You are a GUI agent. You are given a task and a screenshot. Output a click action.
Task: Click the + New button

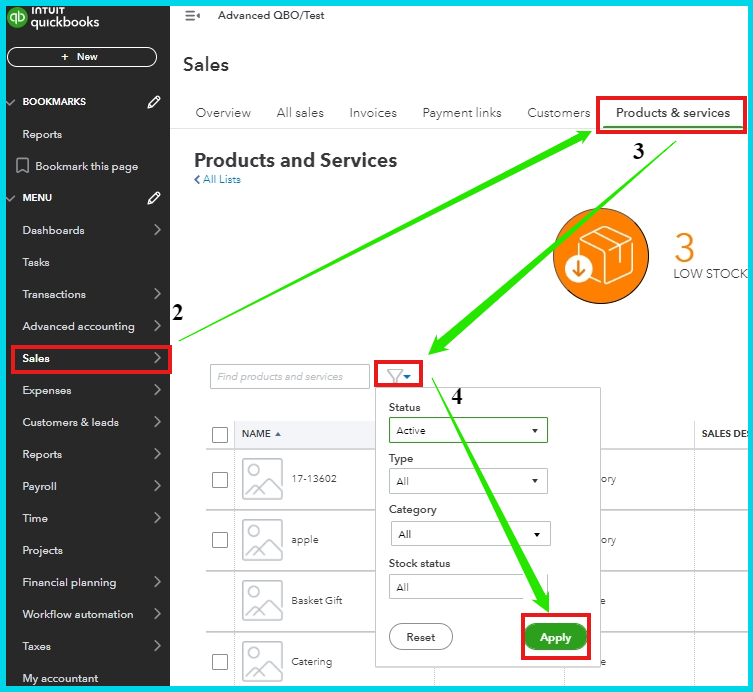click(x=82, y=57)
